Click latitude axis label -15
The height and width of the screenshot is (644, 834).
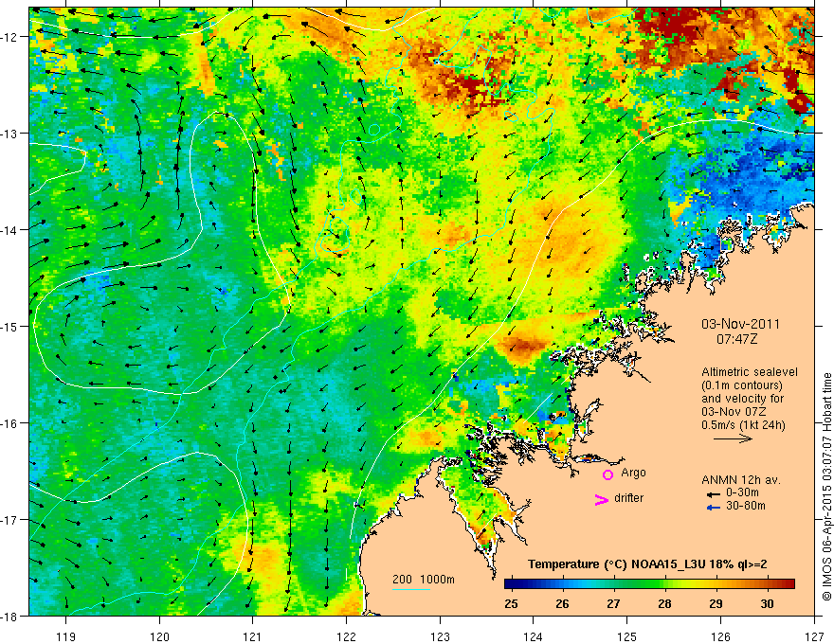click(x=9, y=327)
